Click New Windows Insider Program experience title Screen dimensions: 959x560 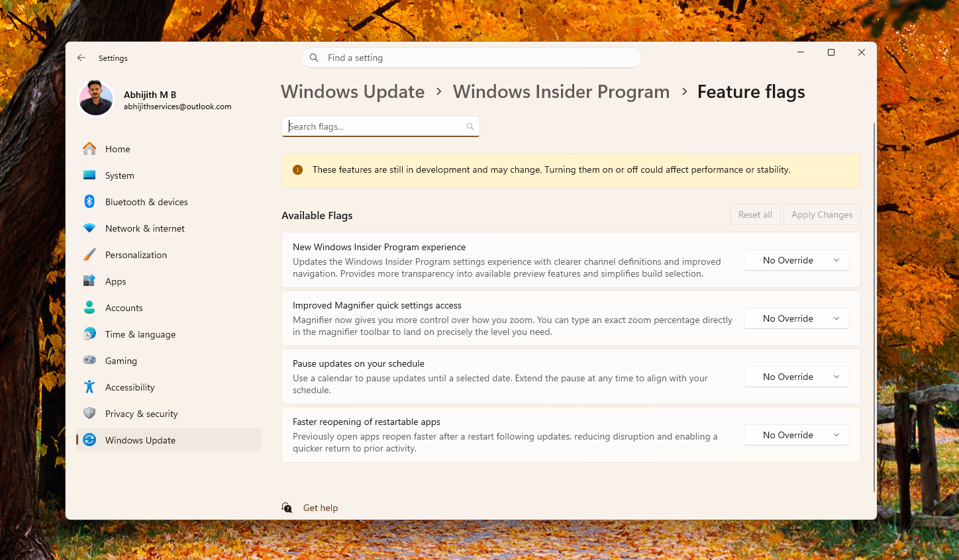point(379,247)
